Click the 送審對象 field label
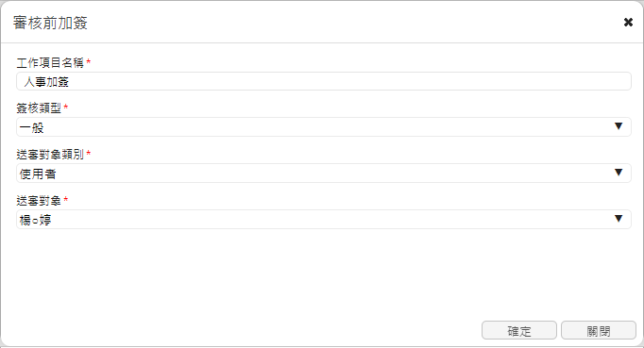This screenshot has height=348, width=644. pyautogui.click(x=39, y=201)
